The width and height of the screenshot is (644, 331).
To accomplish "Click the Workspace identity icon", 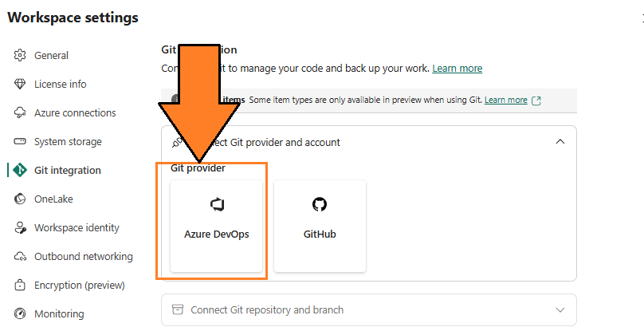I will point(21,228).
